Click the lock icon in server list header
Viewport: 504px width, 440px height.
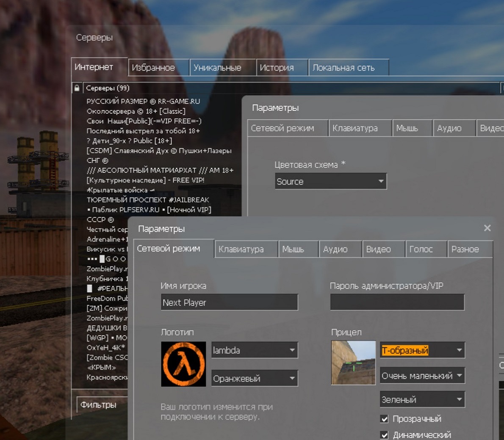(77, 88)
